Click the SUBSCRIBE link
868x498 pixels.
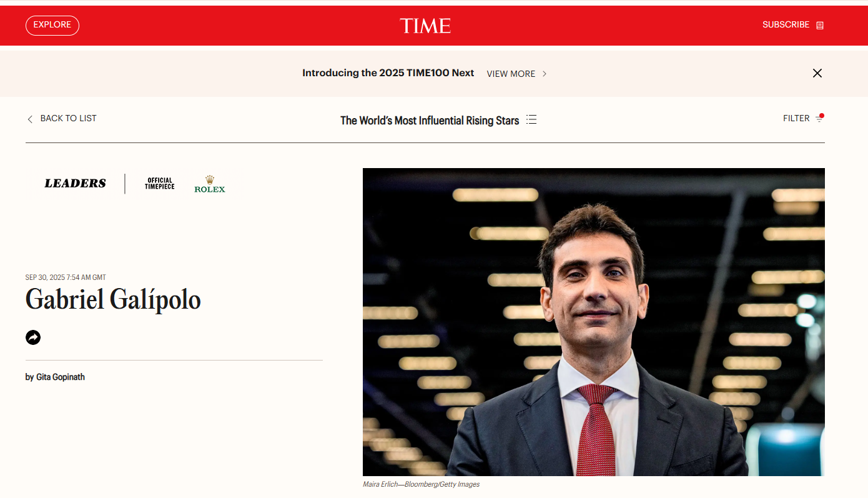pyautogui.click(x=786, y=25)
